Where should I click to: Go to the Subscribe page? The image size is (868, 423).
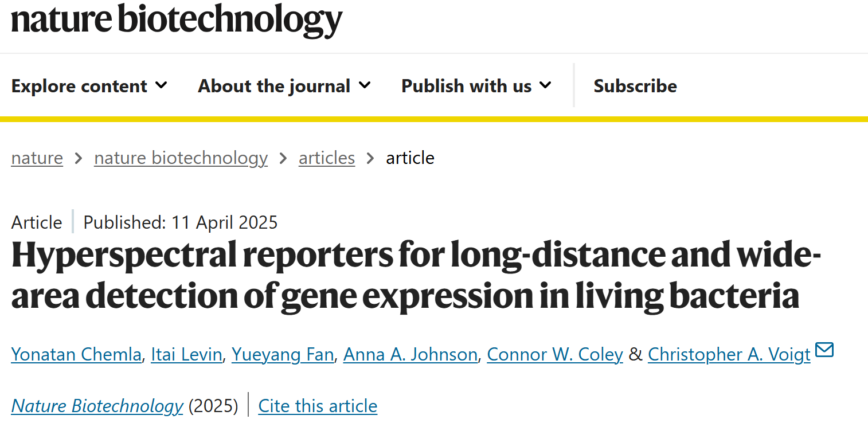pos(635,86)
